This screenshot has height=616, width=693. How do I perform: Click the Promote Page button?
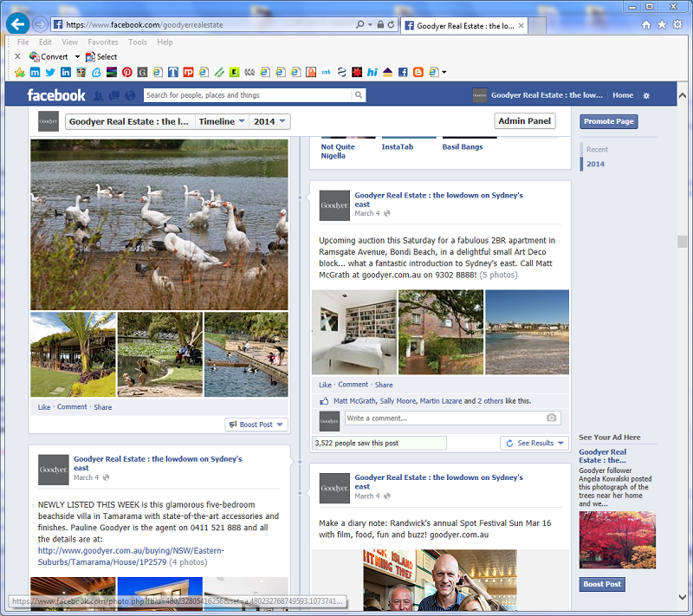pyautogui.click(x=609, y=121)
